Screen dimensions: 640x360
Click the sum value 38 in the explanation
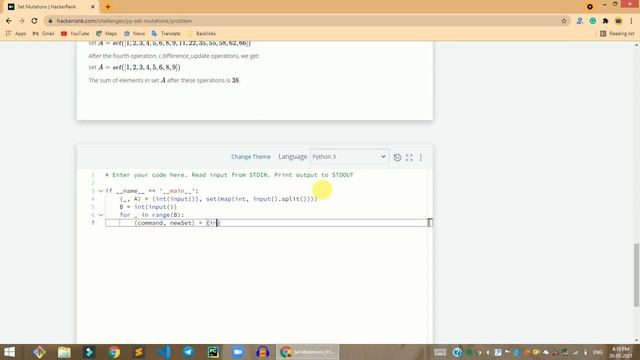coord(236,80)
